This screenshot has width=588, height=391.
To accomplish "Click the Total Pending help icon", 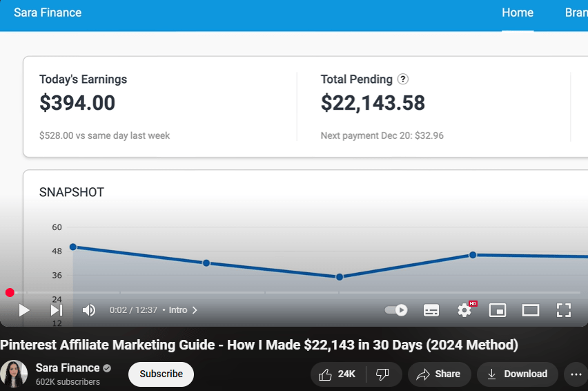I will [x=403, y=79].
